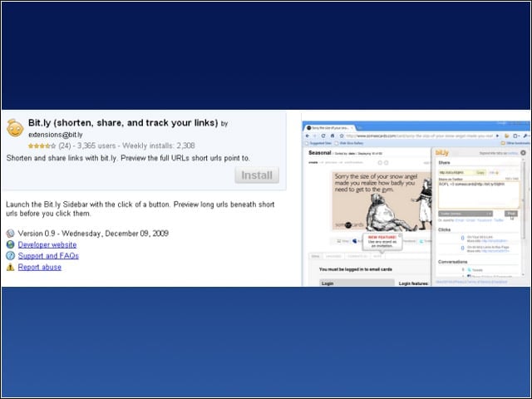Click the extension title Bit.ly heading
Screen dimensions: 532x399
(x=123, y=122)
